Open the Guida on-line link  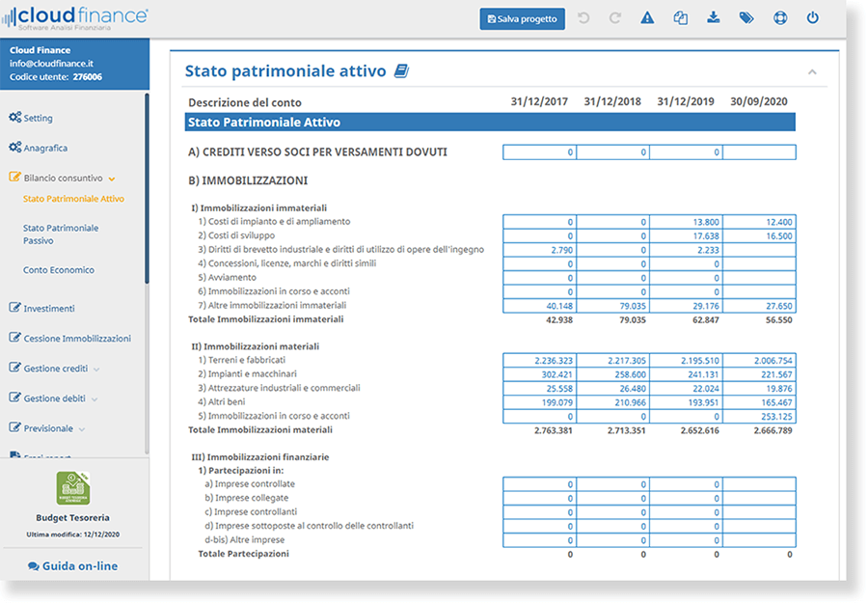[x=80, y=566]
